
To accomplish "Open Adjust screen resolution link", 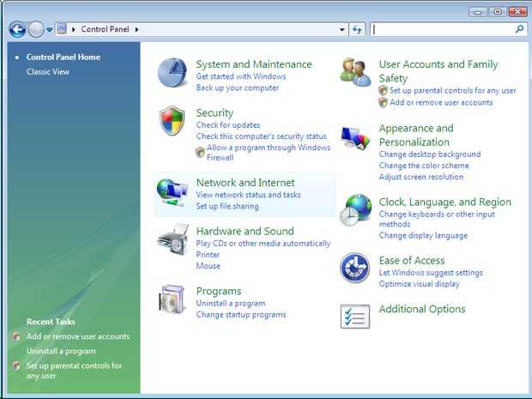I will [x=420, y=177].
